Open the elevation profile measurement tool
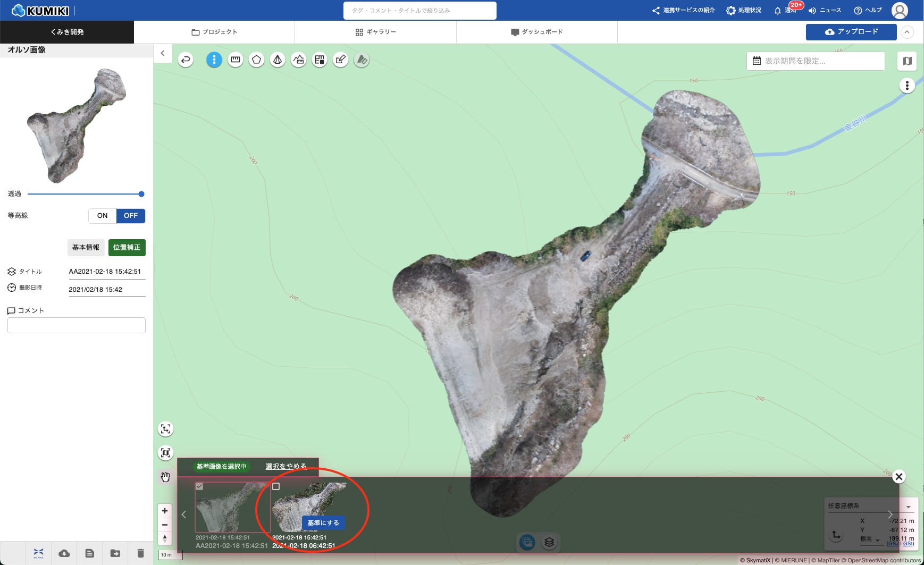This screenshot has width=924, height=565. (x=299, y=60)
